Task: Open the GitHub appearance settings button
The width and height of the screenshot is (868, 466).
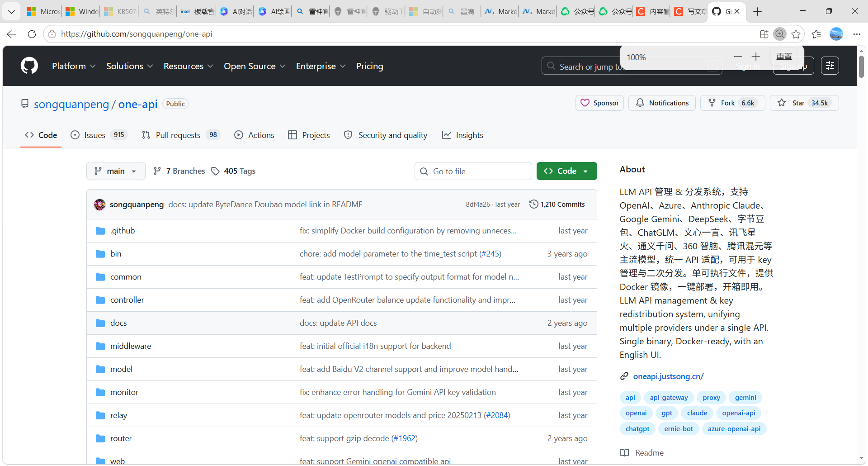Action: click(x=830, y=66)
